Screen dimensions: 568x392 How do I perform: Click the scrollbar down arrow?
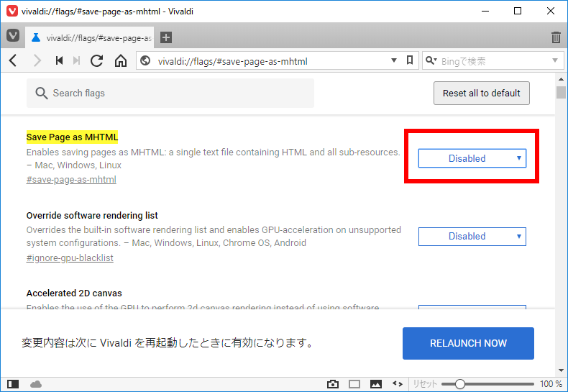561,370
